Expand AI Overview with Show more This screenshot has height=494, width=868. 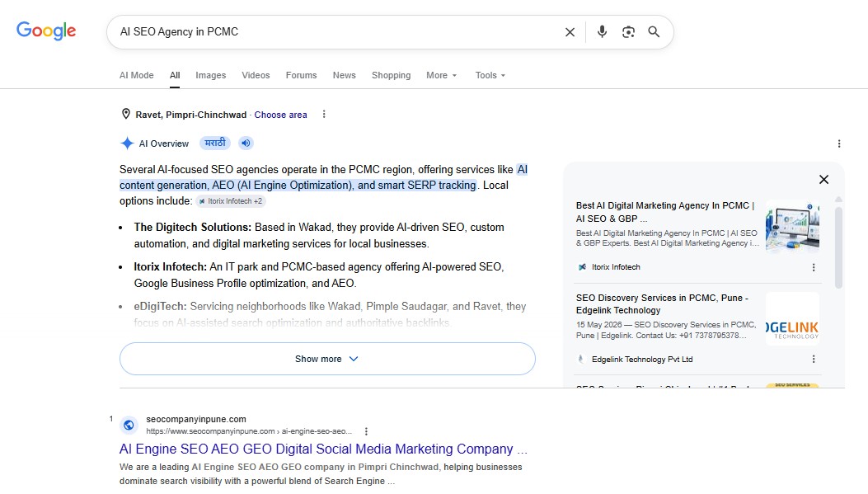(327, 359)
